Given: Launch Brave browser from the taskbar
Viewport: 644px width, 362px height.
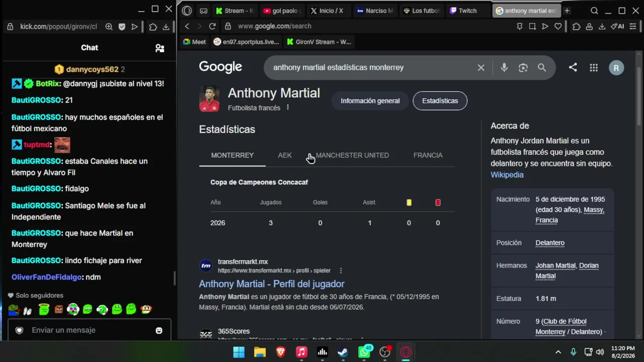Looking at the screenshot, I should click(x=281, y=352).
